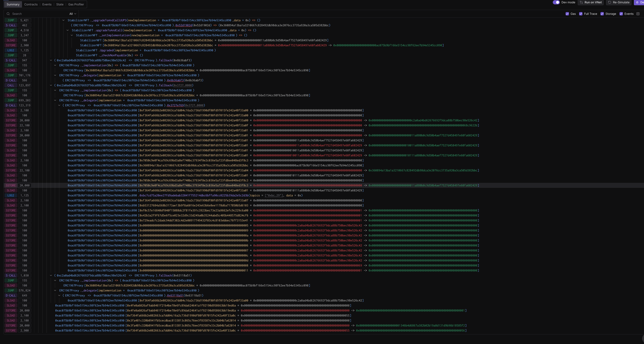644x344 pixels.
Task: Switch to the Contracts tab
Action: pos(31,4)
